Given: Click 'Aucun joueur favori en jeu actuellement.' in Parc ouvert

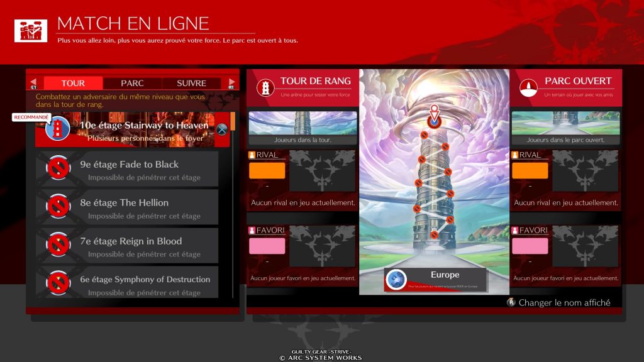Looking at the screenshot, I should [x=565, y=278].
